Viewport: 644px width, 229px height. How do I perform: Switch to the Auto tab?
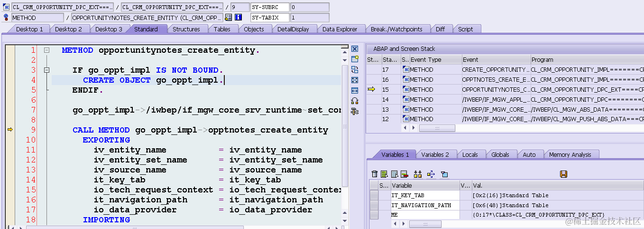coord(529,154)
